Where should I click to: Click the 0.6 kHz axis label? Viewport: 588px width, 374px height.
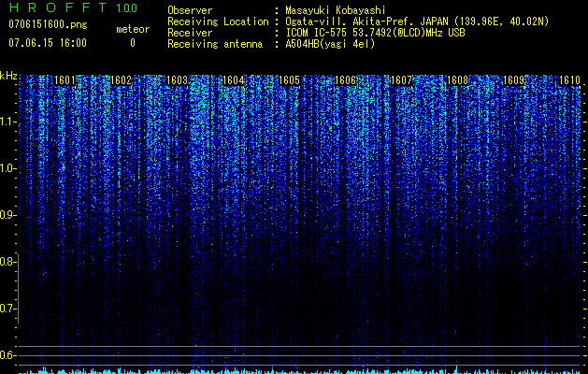[7, 355]
